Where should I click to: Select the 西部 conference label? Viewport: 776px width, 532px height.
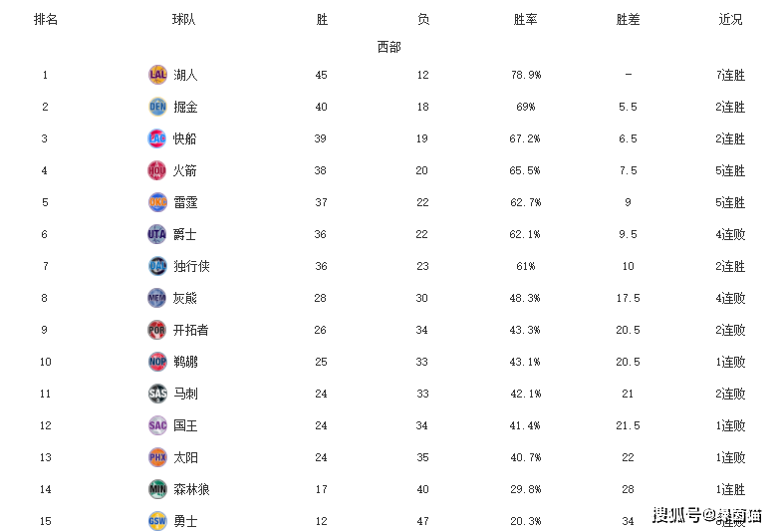coord(388,47)
